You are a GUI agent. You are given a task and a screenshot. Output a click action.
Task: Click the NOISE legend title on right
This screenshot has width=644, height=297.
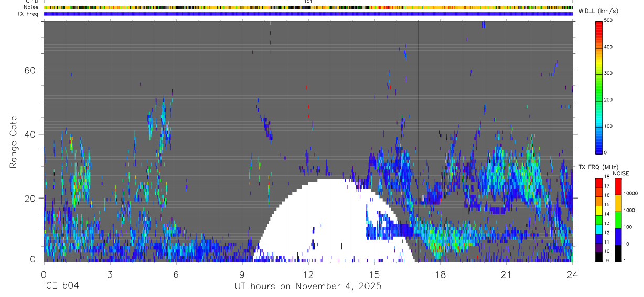[621, 173]
